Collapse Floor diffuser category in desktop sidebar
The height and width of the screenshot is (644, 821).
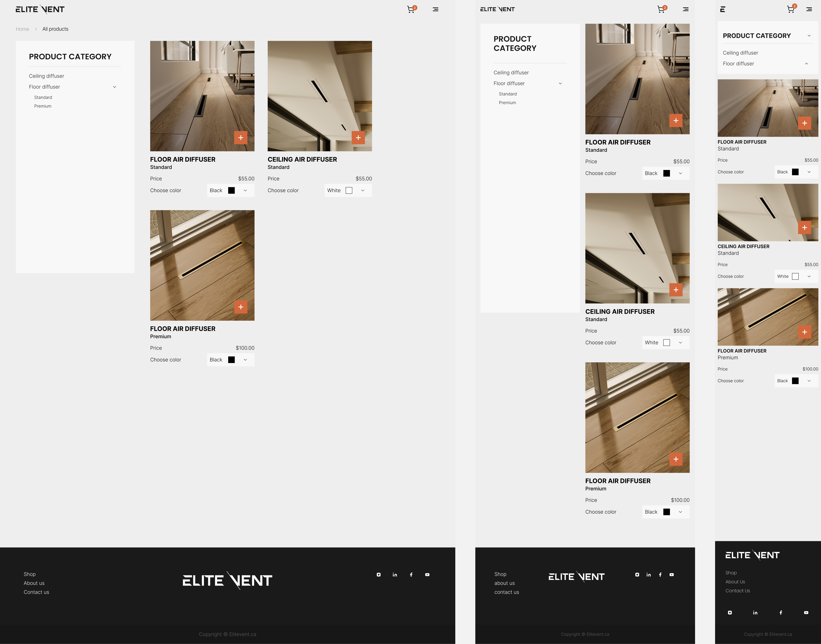pos(115,87)
